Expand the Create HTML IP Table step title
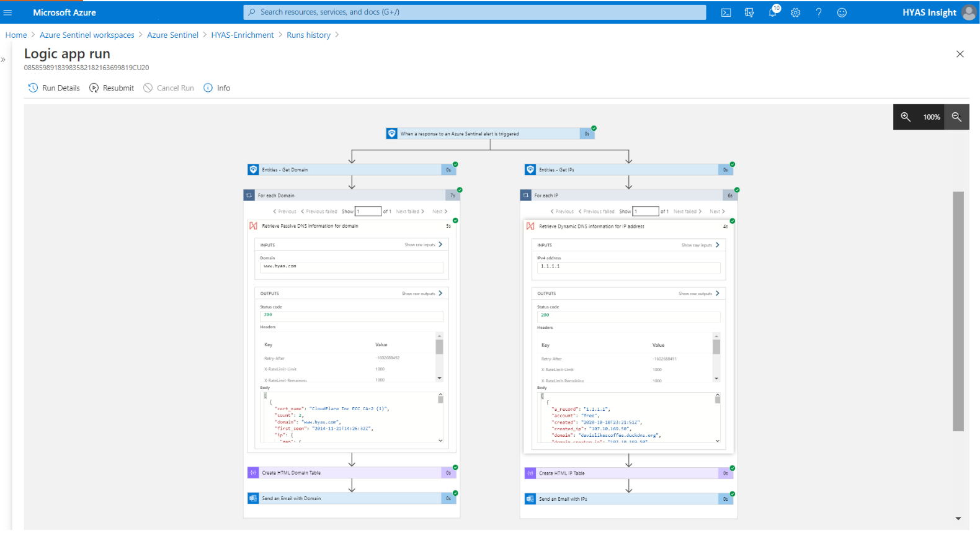The width and height of the screenshot is (980, 538). click(x=562, y=473)
